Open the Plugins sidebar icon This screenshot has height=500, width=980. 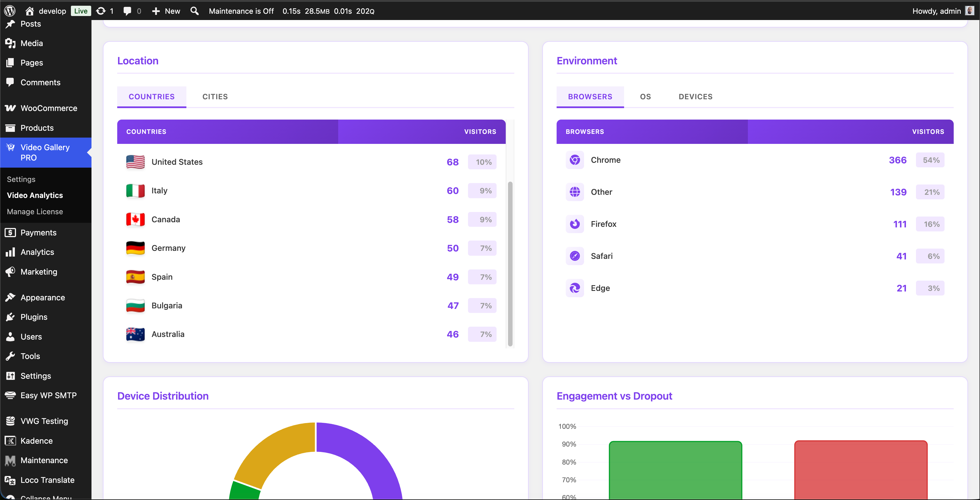click(10, 317)
